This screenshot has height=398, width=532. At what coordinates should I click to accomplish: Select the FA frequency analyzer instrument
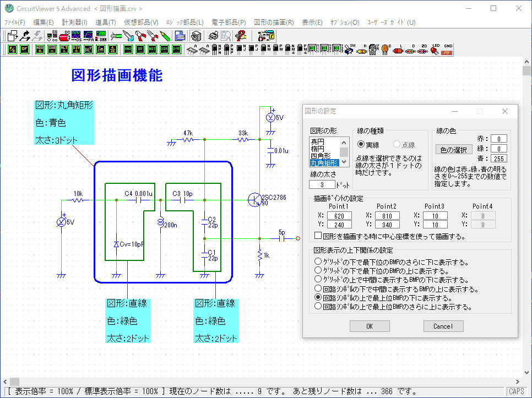[89, 36]
